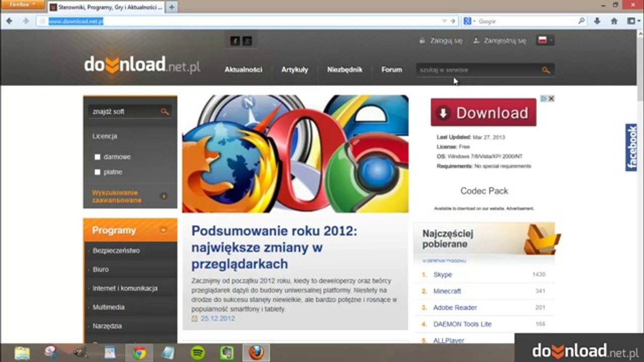
Task: Switch to Firefox on the taskbar
Action: coord(256,353)
